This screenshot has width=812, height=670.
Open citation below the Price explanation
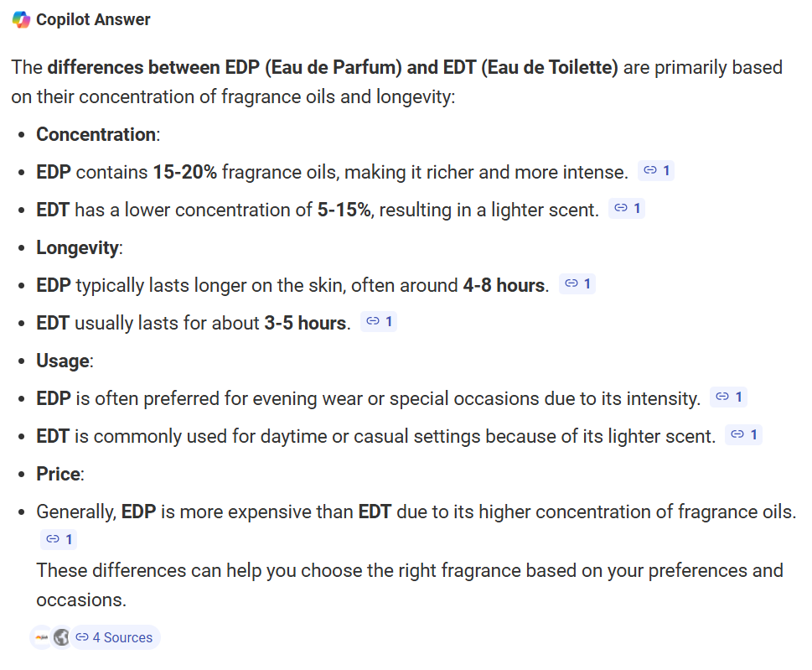tap(59, 539)
